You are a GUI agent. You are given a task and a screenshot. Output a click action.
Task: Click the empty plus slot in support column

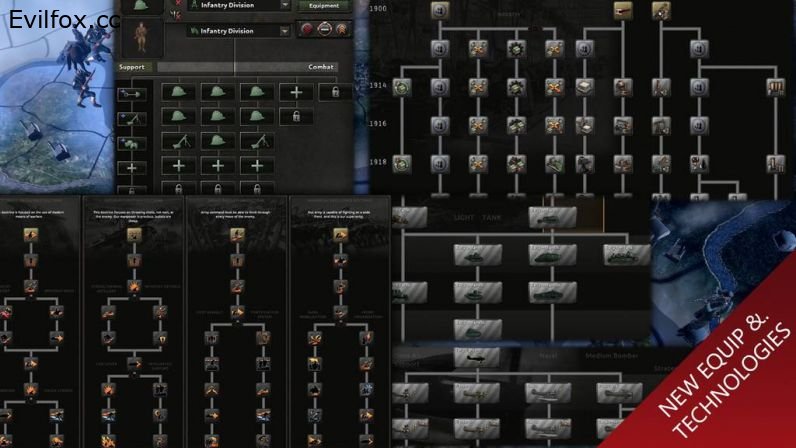tap(134, 167)
